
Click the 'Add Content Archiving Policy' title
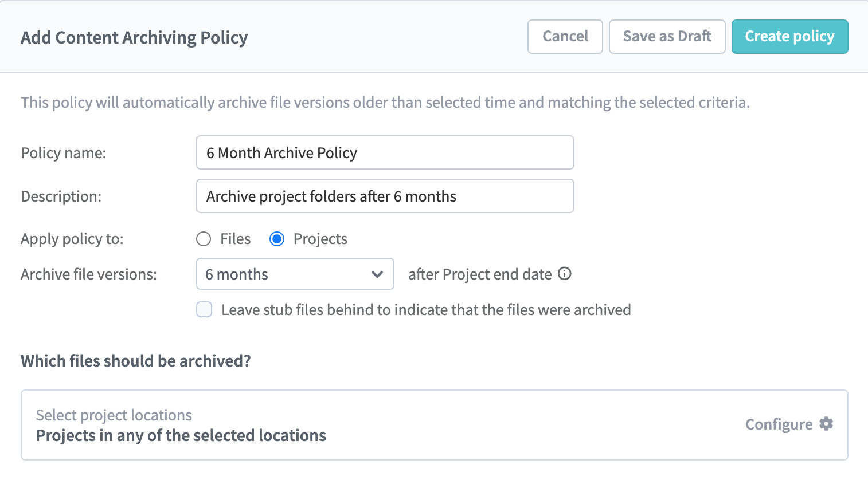134,38
